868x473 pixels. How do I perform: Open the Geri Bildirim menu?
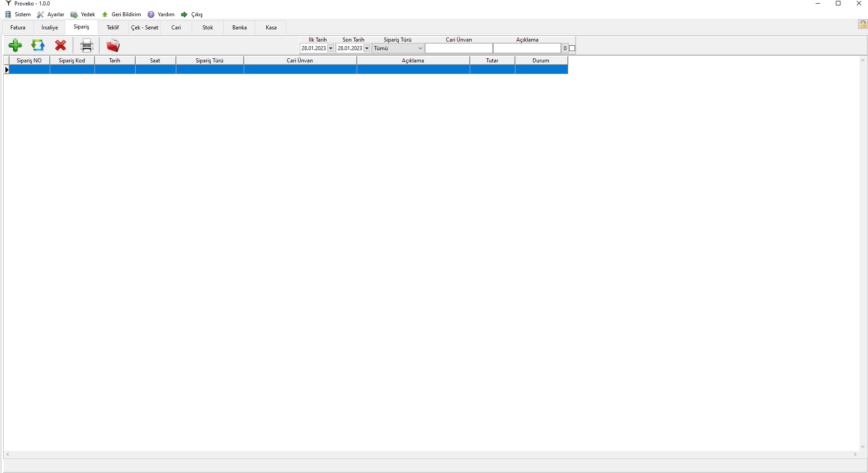[122, 14]
